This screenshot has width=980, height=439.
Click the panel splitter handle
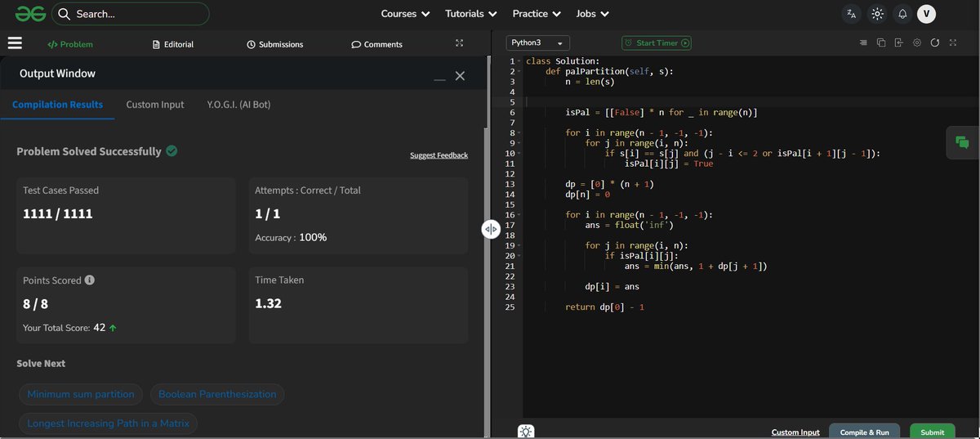[x=490, y=229]
